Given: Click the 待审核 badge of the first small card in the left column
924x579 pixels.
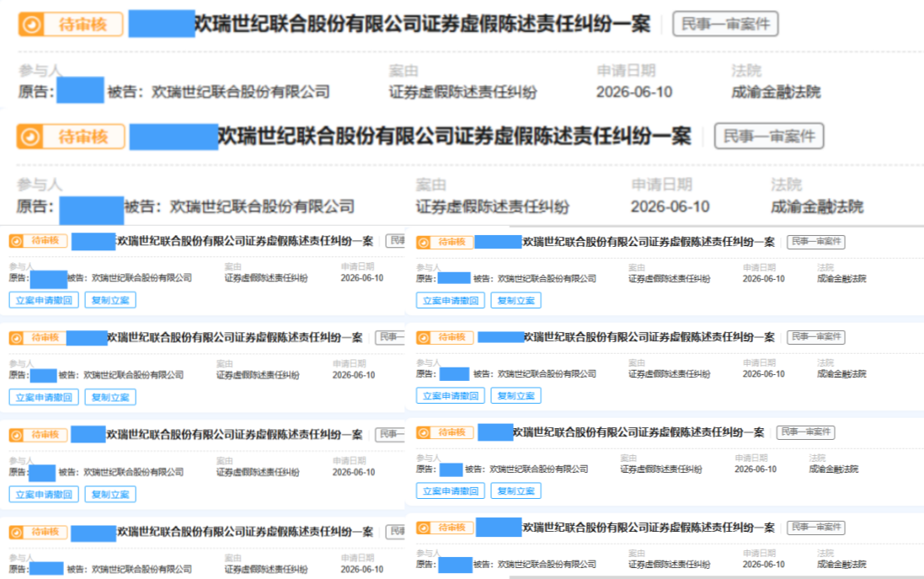Looking at the screenshot, I should (38, 240).
